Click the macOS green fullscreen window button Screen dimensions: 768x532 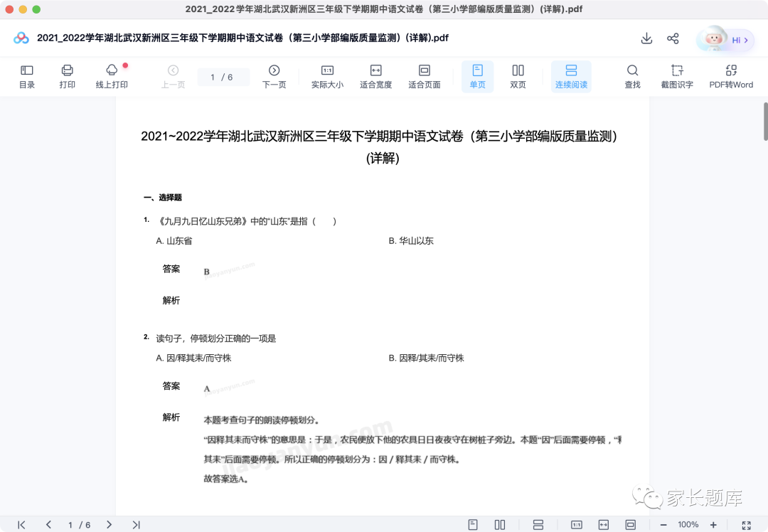point(36,9)
